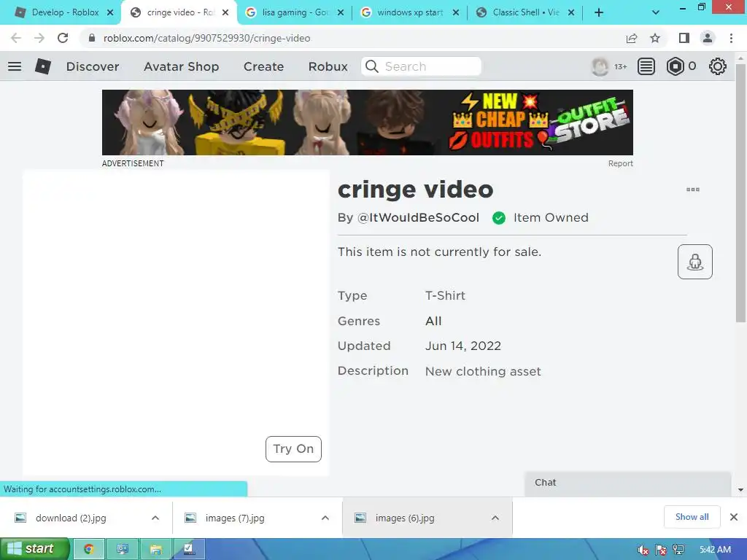Open the checkmark app taskbar icon

(x=189, y=550)
